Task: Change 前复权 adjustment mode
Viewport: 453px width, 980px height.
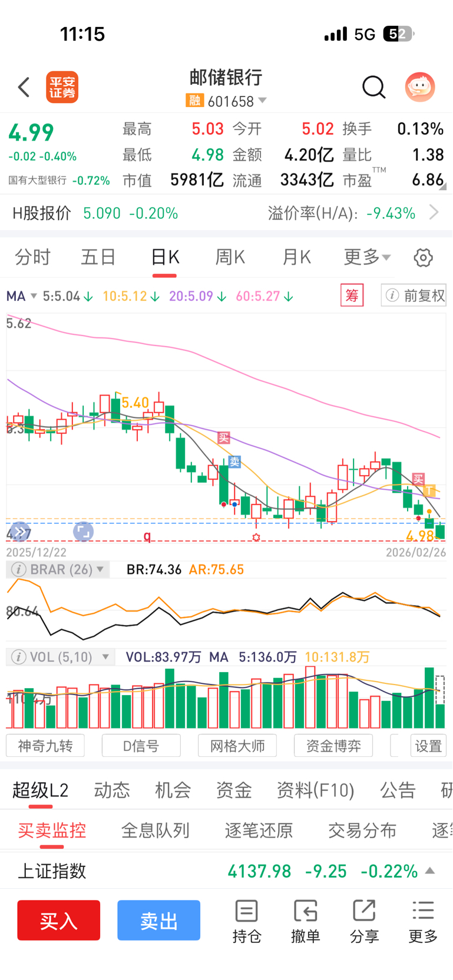Action: click(414, 295)
